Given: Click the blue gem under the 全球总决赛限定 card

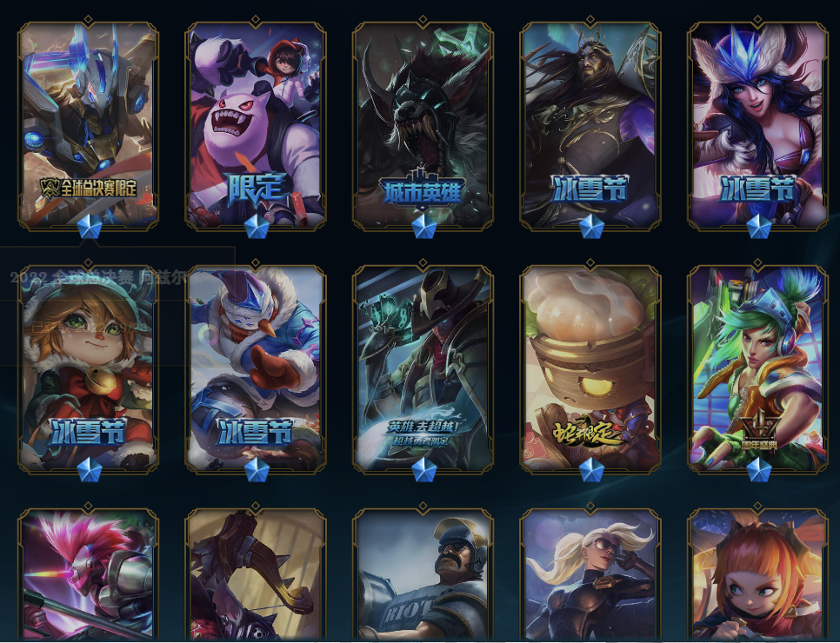Looking at the screenshot, I should coord(90,227).
